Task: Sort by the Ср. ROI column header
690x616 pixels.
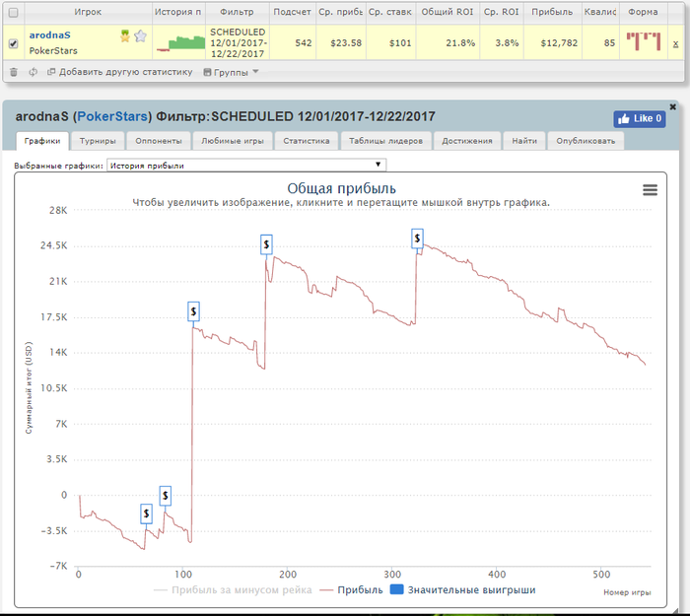Action: (501, 12)
